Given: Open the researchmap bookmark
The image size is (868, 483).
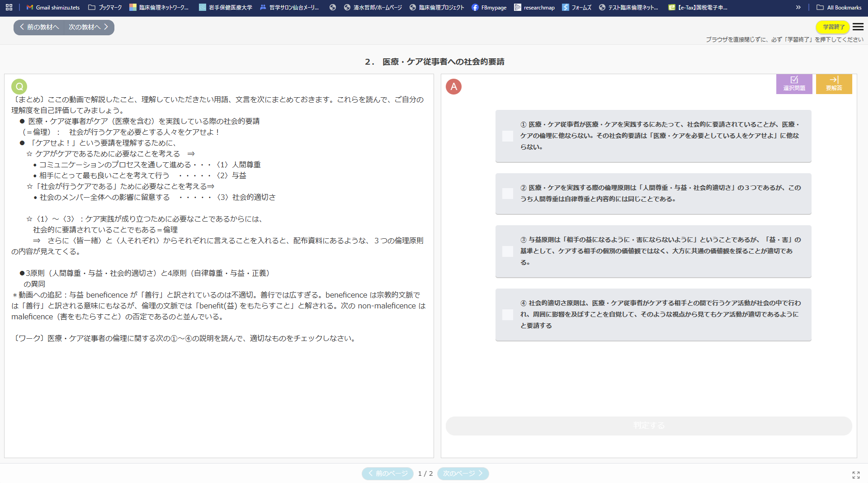Looking at the screenshot, I should (x=534, y=7).
